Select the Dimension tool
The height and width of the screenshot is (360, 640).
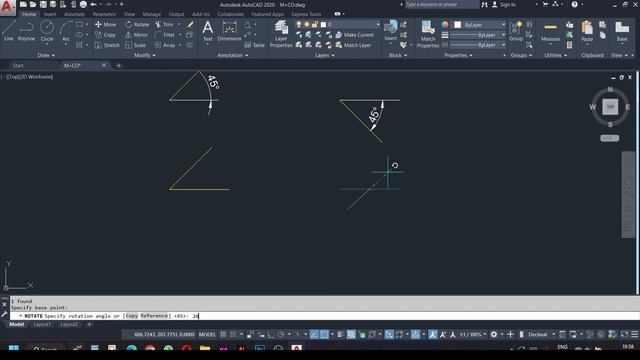pos(229,31)
